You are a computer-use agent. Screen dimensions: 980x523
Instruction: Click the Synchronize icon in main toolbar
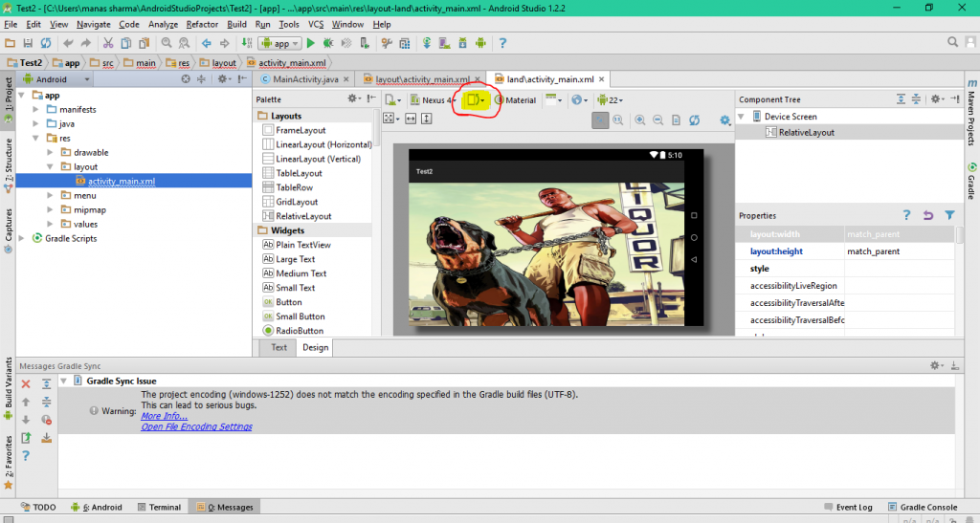coord(46,43)
